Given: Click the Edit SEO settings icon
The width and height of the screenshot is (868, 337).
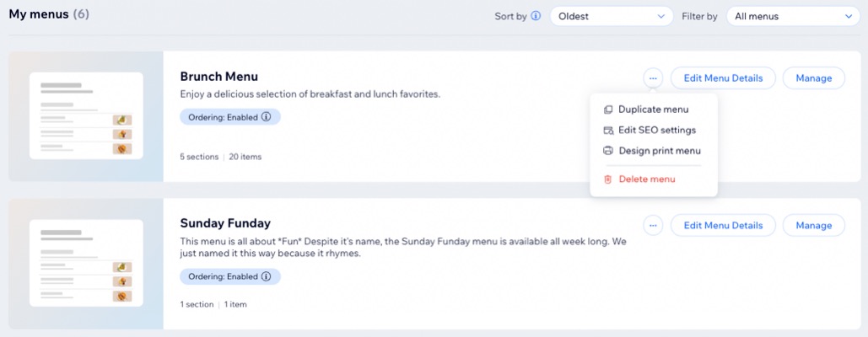Looking at the screenshot, I should point(608,131).
